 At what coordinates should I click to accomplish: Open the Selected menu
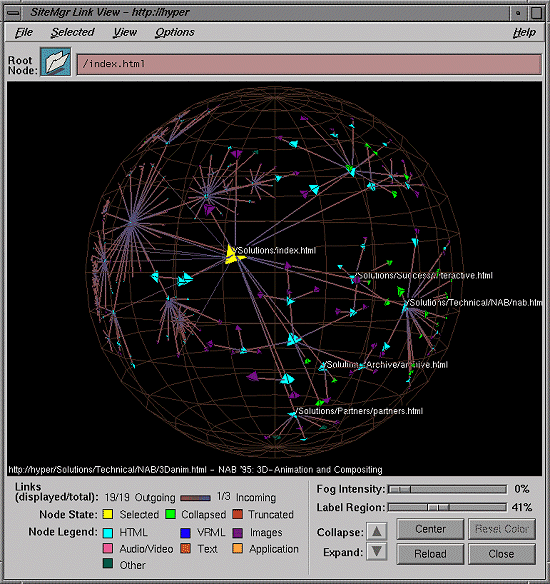click(x=73, y=33)
